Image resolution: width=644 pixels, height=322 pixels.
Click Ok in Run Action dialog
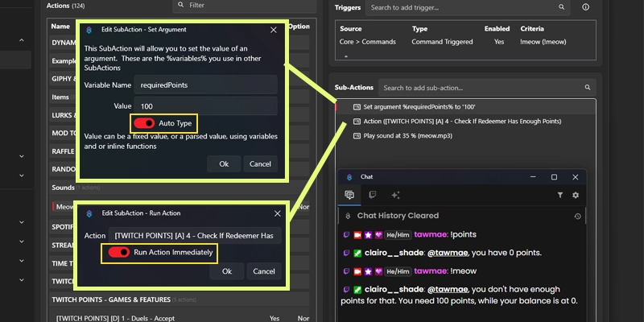[x=227, y=271]
